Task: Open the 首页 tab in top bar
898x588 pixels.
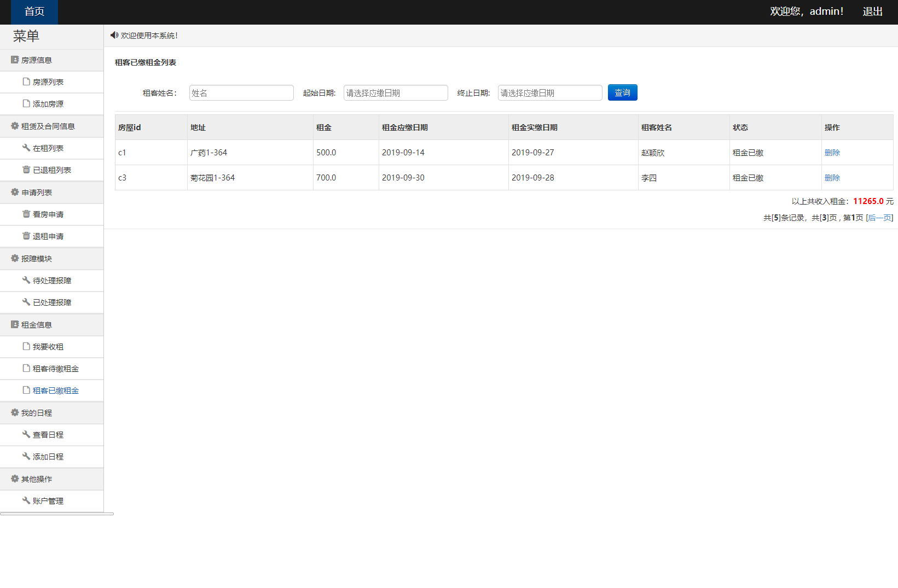Action: [x=34, y=12]
